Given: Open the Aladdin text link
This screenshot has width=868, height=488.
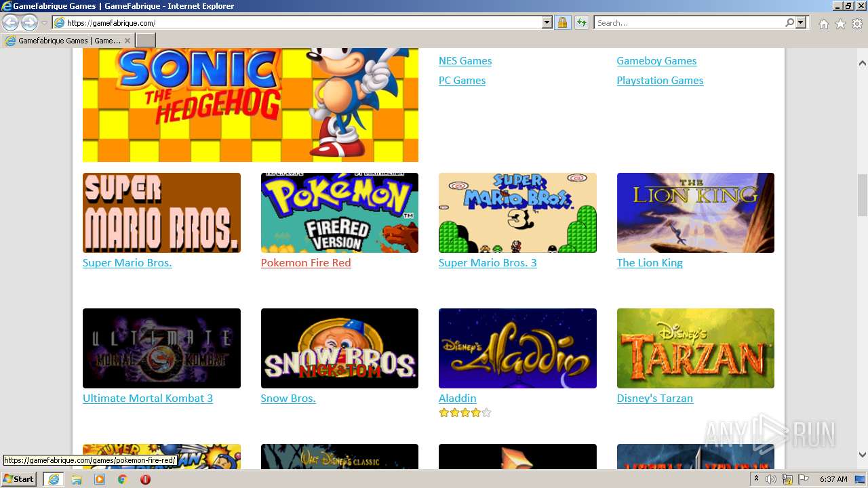Looking at the screenshot, I should [x=458, y=399].
